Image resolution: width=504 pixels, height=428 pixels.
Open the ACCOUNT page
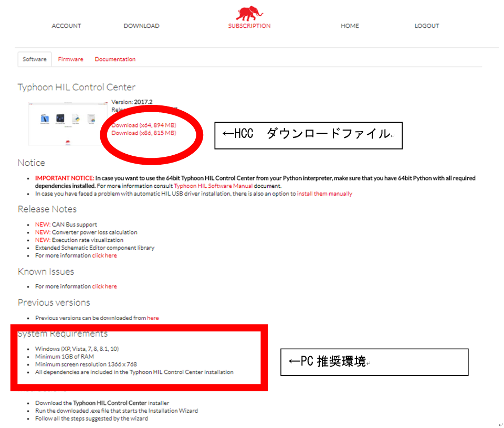tap(66, 26)
